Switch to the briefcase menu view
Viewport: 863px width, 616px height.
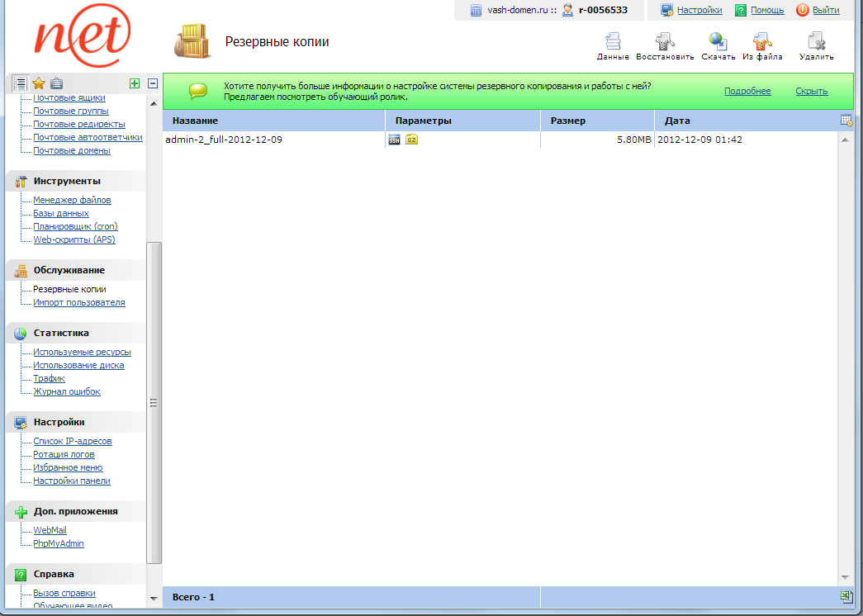tap(56, 83)
